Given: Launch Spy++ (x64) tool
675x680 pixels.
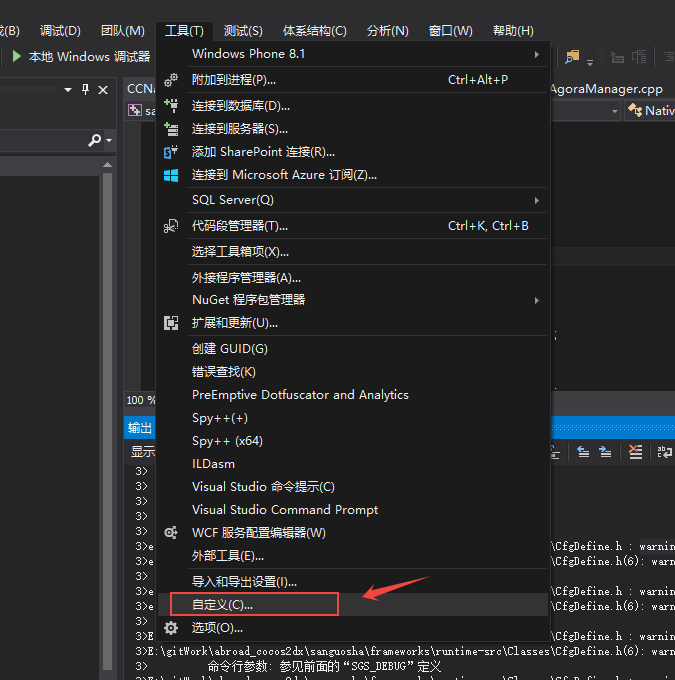Looking at the screenshot, I should 353,441.
